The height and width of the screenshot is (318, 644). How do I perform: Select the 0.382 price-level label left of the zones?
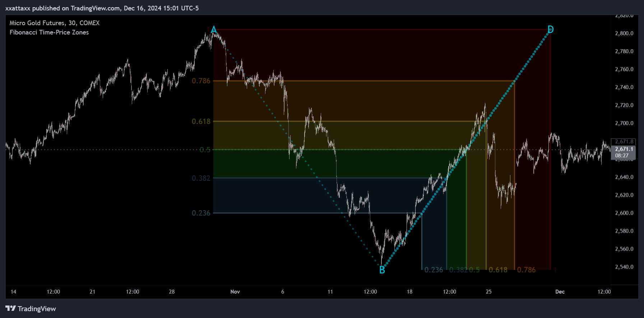[201, 178]
